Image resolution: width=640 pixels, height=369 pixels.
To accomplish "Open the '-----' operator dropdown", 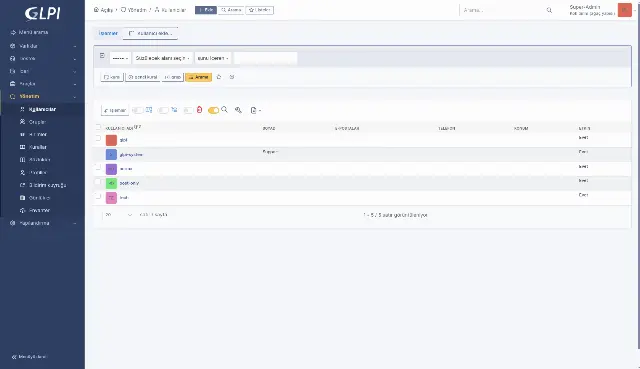I will coord(120,58).
